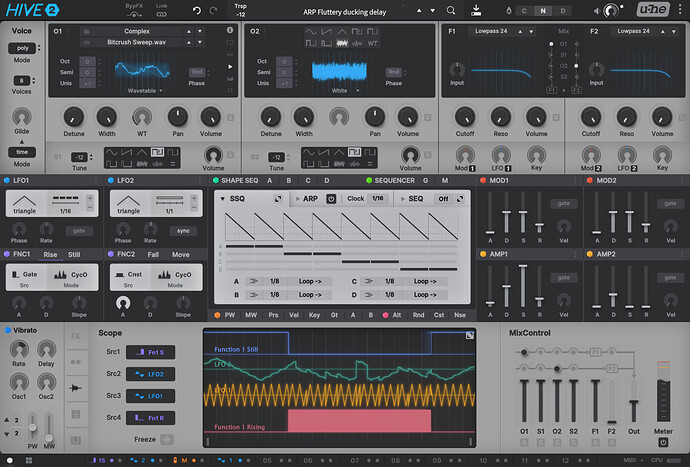
Task: Toggle AMP1 envelope gate button
Action: coord(564,278)
